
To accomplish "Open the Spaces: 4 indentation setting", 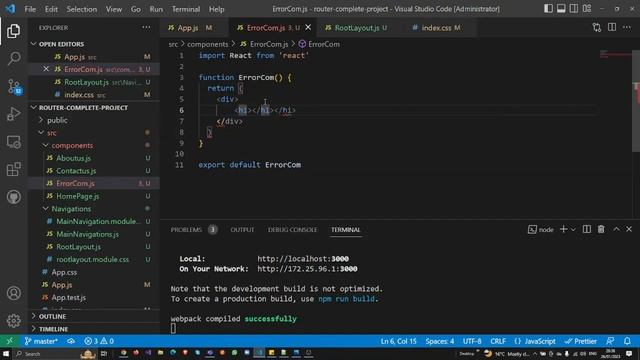I will point(440,341).
